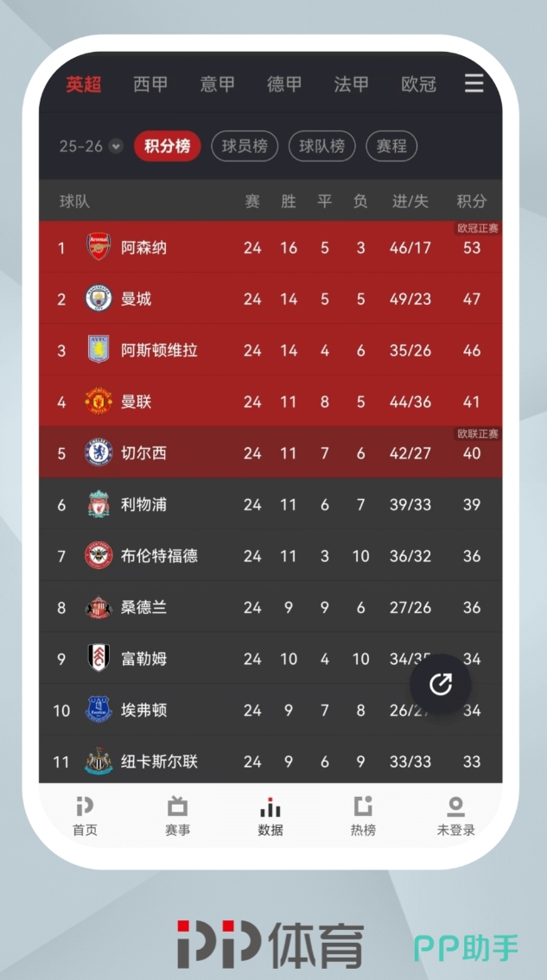
Task: Click the Arsenal club crest
Action: click(99, 248)
